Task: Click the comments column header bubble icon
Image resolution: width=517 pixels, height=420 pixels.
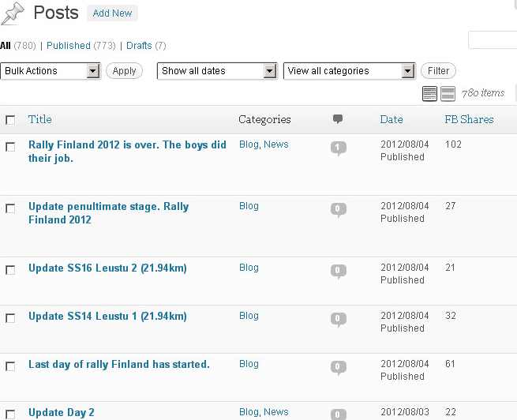Action: [x=338, y=119]
